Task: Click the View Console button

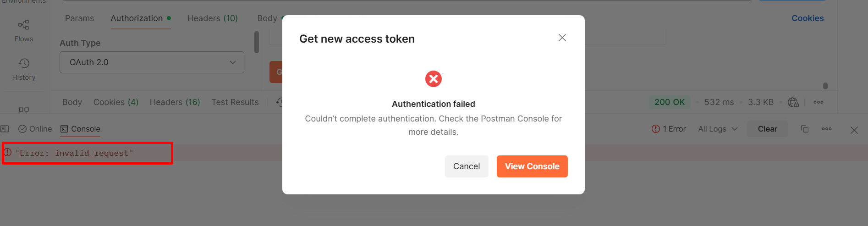Action: click(x=532, y=166)
